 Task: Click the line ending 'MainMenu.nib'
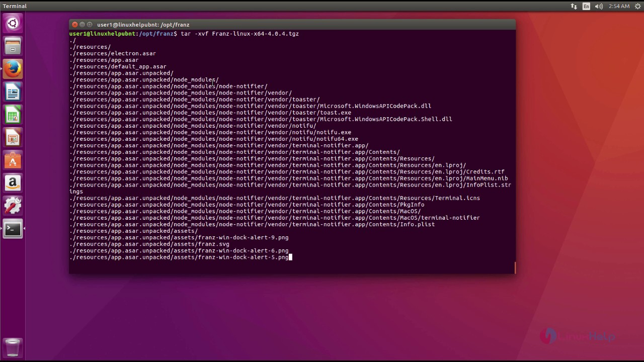tap(289, 178)
